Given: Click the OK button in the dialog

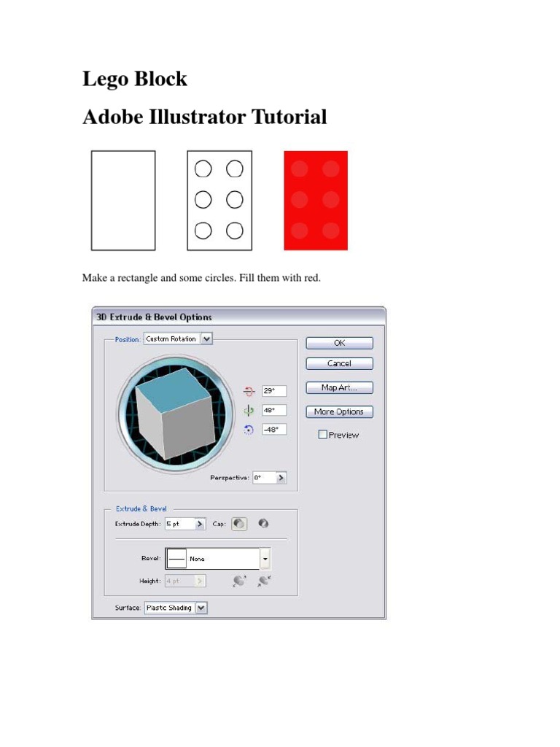Looking at the screenshot, I should coord(339,343).
